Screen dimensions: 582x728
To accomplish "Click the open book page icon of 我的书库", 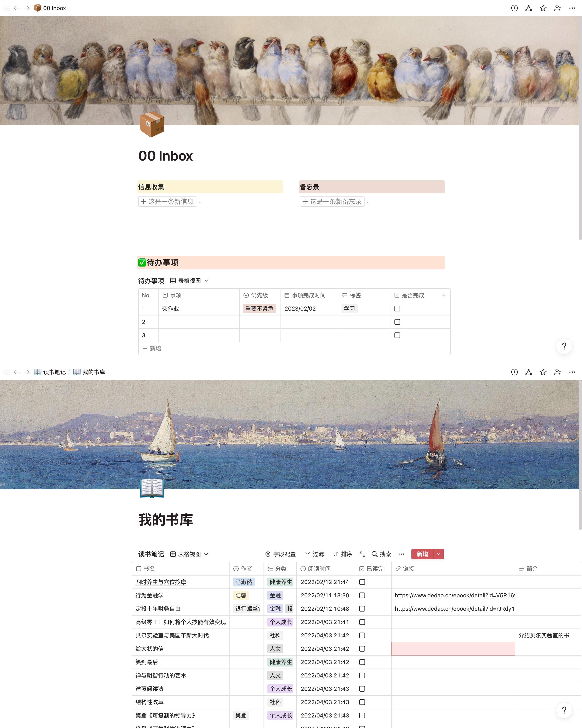I will click(152, 488).
